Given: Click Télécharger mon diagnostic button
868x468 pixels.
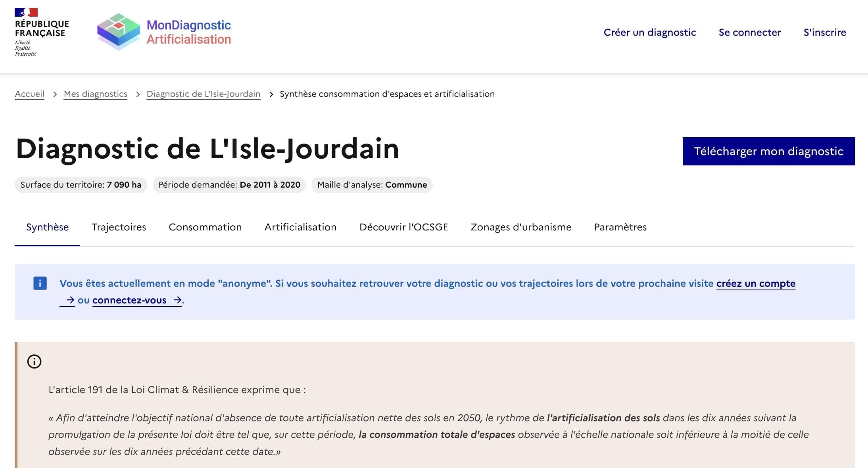Looking at the screenshot, I should click(x=768, y=151).
